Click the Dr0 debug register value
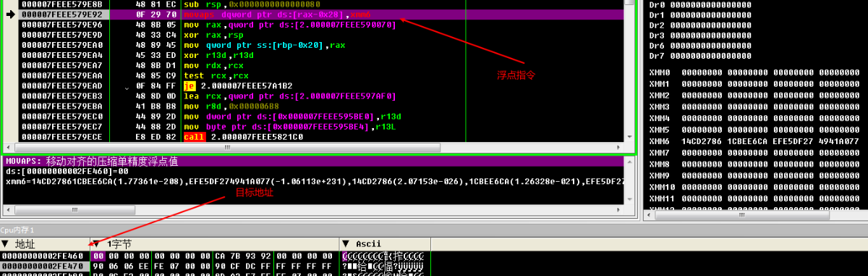The width and height of the screenshot is (868, 276). point(710,4)
